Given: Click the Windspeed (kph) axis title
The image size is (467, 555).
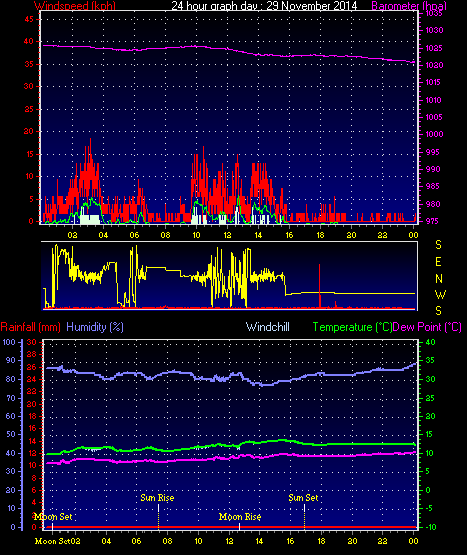Looking at the screenshot, I should click(x=75, y=6).
